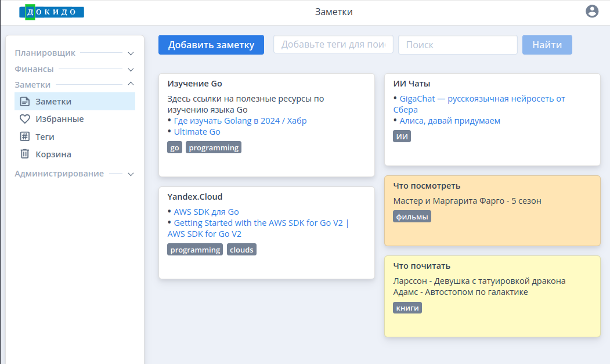
Task: Click the ИИ tag
Action: click(402, 136)
